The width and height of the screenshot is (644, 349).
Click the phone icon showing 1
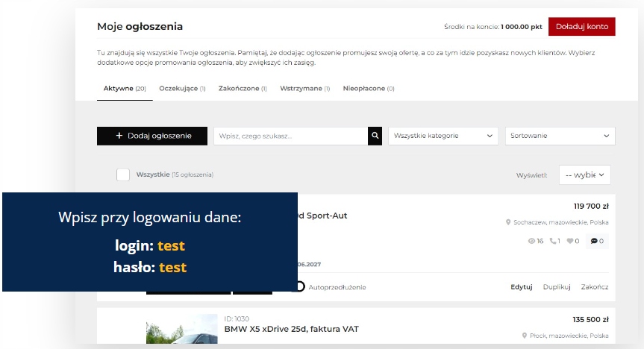pos(553,241)
